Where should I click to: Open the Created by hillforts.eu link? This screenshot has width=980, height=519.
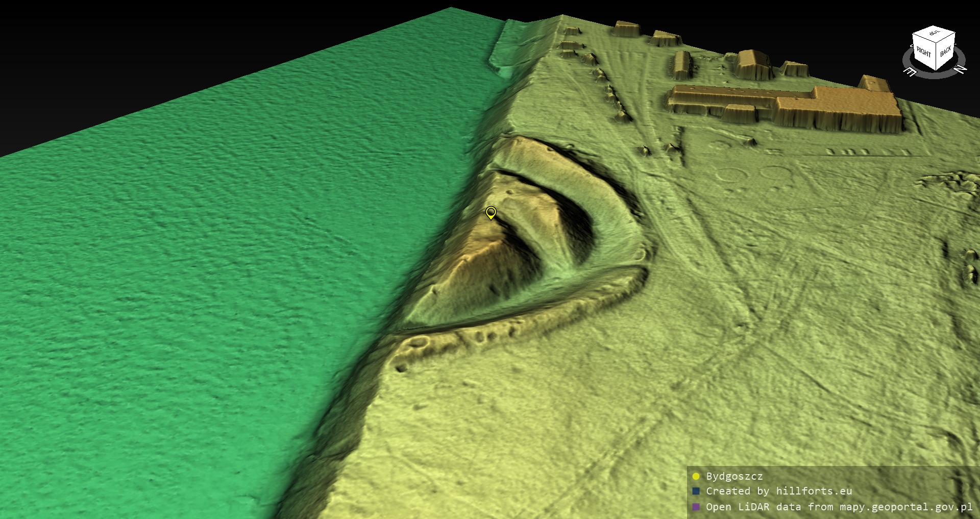(778, 491)
